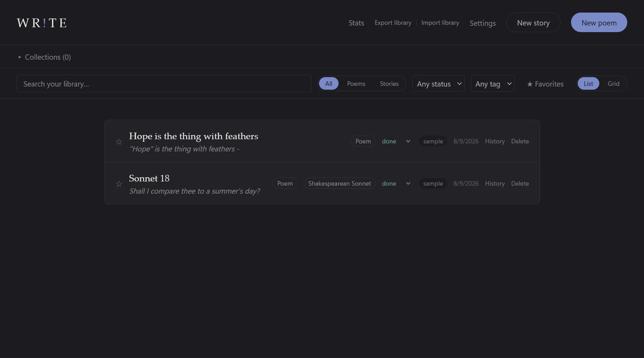644x358 pixels.
Task: Open status dropdown for Hope is the thing
Action: 396,141
